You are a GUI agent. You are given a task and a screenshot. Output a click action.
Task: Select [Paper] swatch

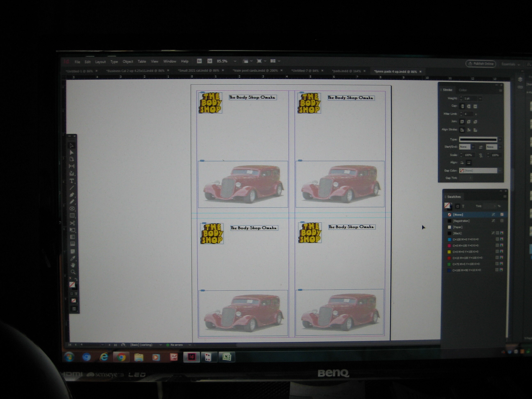(x=475, y=227)
